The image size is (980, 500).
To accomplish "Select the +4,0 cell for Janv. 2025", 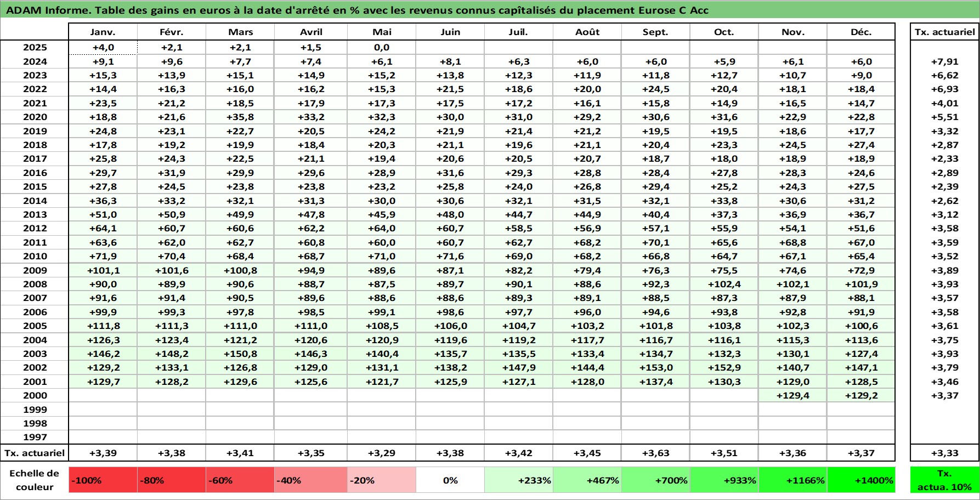I will 103,48.
